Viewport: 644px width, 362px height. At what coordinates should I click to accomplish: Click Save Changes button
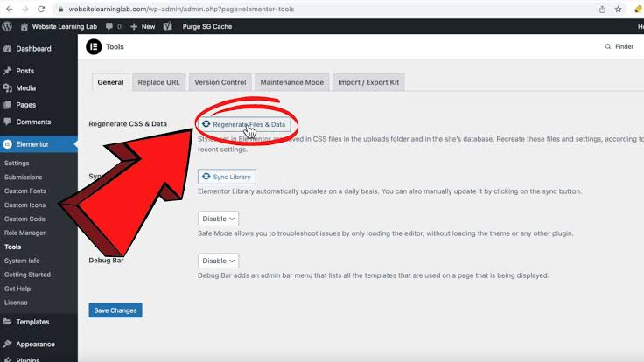click(115, 310)
